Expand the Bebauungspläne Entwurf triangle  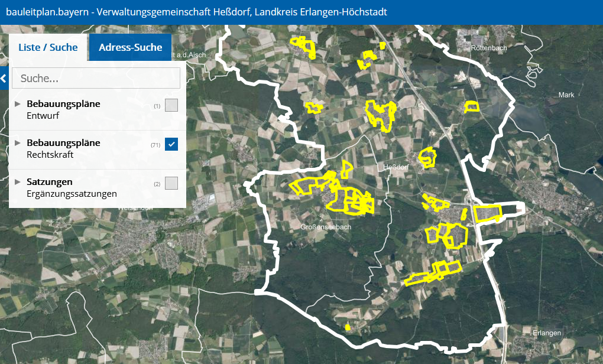click(x=18, y=104)
